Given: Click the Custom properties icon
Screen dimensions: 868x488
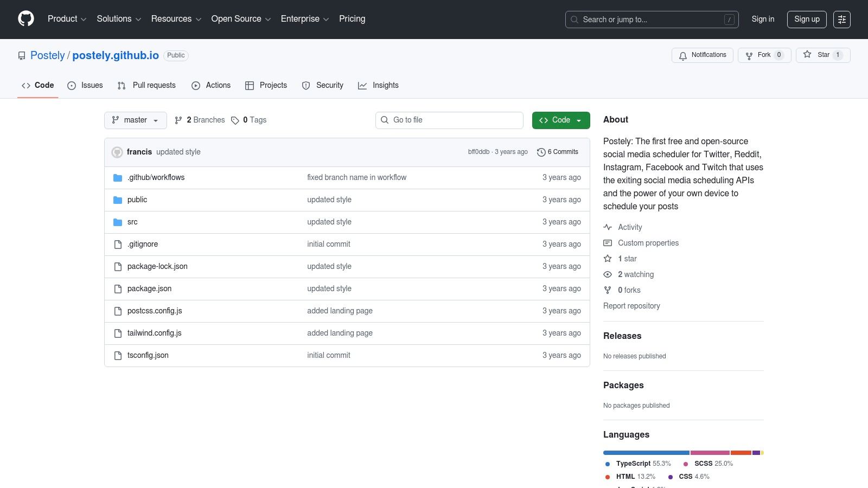Looking at the screenshot, I should click(x=608, y=243).
